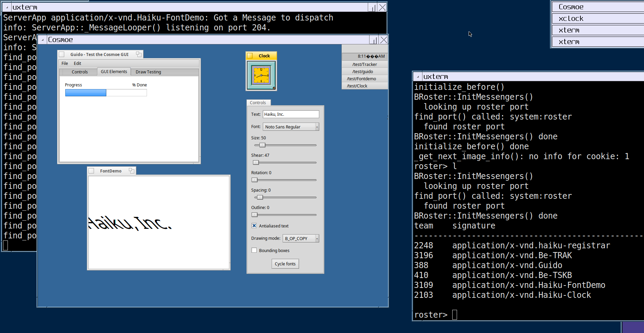Viewport: 644px width, 333px height.
Task: Click the Rotation slider thumb
Action: [x=254, y=180]
